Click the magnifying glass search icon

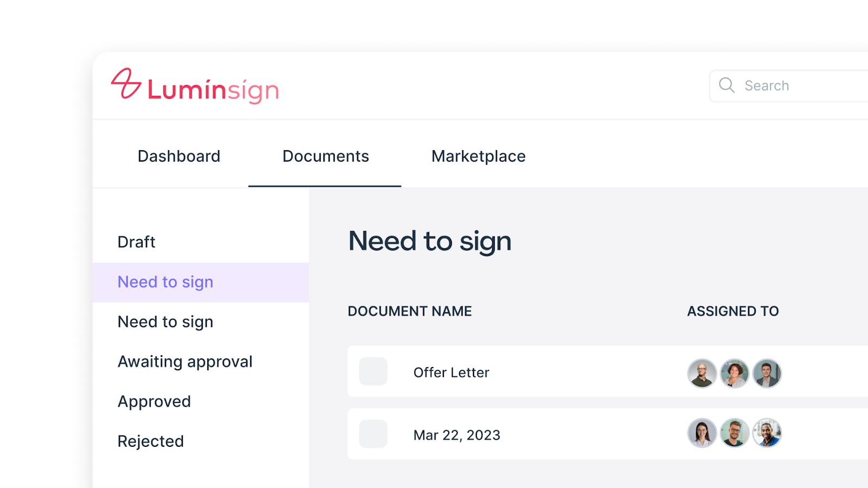pyautogui.click(x=726, y=86)
